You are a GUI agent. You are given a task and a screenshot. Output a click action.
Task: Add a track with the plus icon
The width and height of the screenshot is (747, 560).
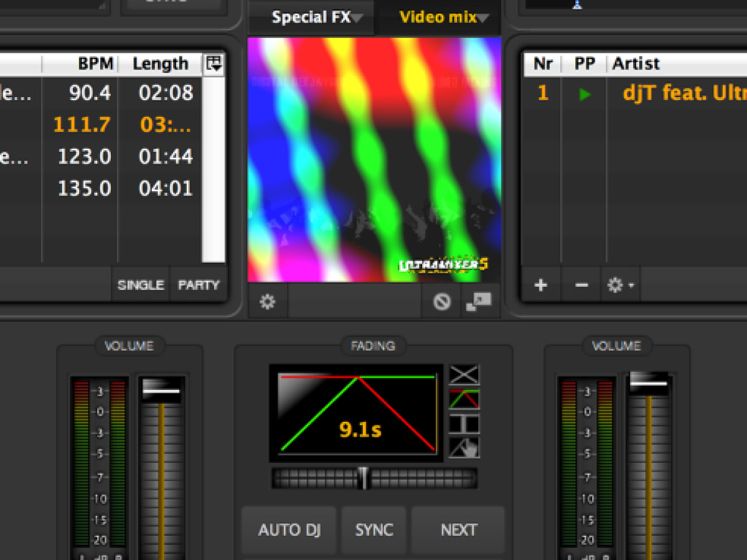click(x=540, y=286)
